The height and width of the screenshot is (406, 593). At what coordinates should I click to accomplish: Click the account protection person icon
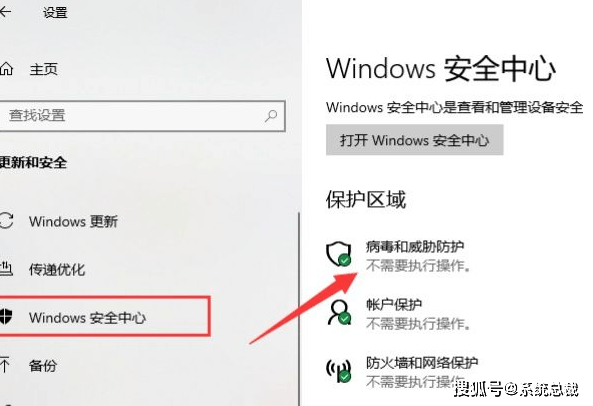click(x=339, y=312)
